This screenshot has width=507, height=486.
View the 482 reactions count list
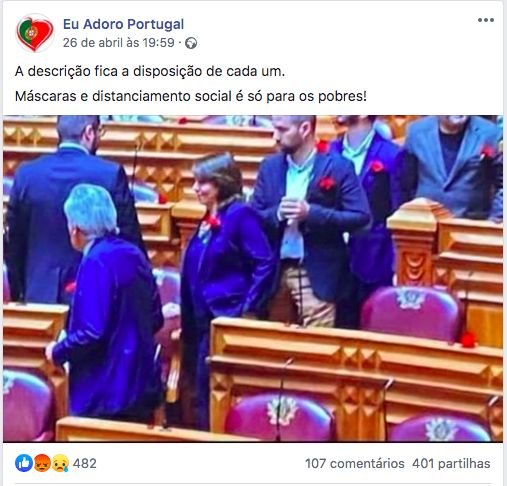pos(85,463)
